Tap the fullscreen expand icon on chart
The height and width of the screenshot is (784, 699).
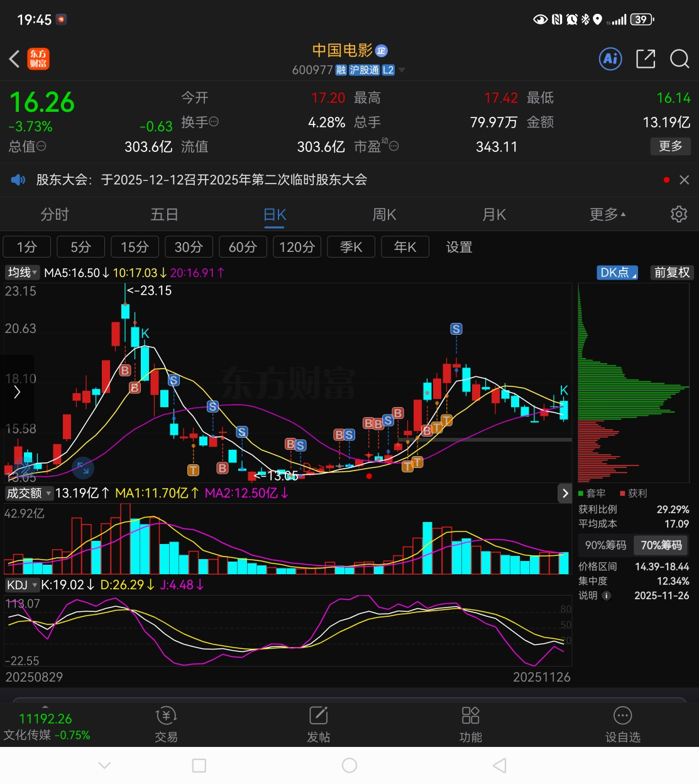click(x=83, y=467)
